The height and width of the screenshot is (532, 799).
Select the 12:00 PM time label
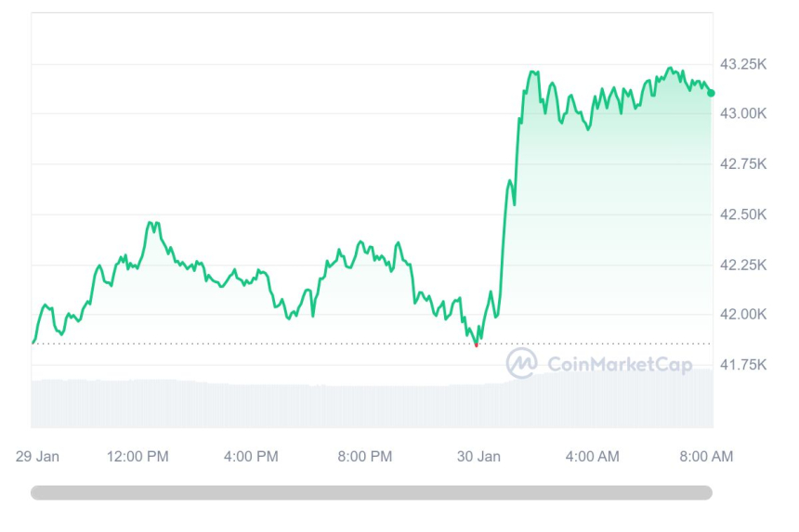coord(138,457)
